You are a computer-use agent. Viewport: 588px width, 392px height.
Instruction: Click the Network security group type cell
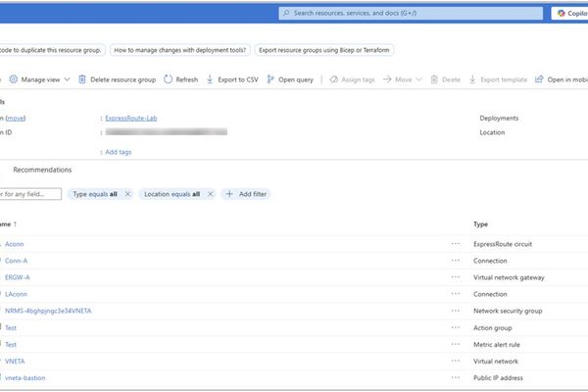click(x=508, y=311)
